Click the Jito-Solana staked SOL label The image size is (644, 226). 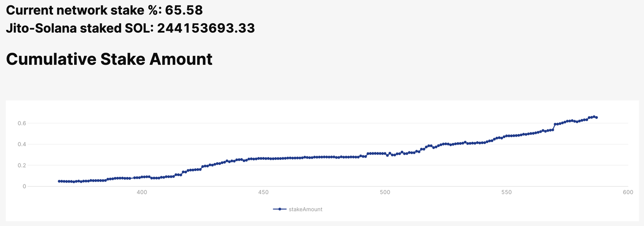click(80, 28)
